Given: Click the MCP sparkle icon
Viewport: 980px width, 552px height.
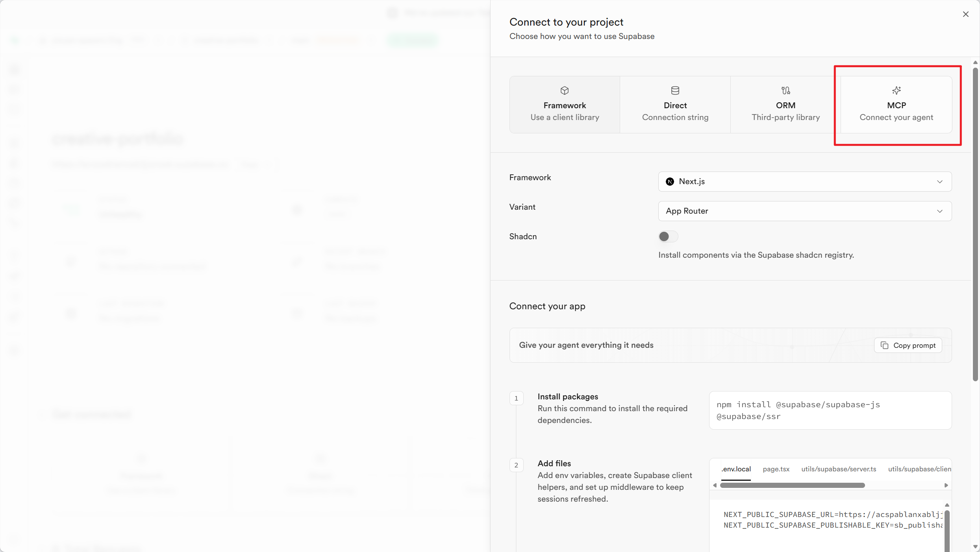Looking at the screenshot, I should click(896, 90).
